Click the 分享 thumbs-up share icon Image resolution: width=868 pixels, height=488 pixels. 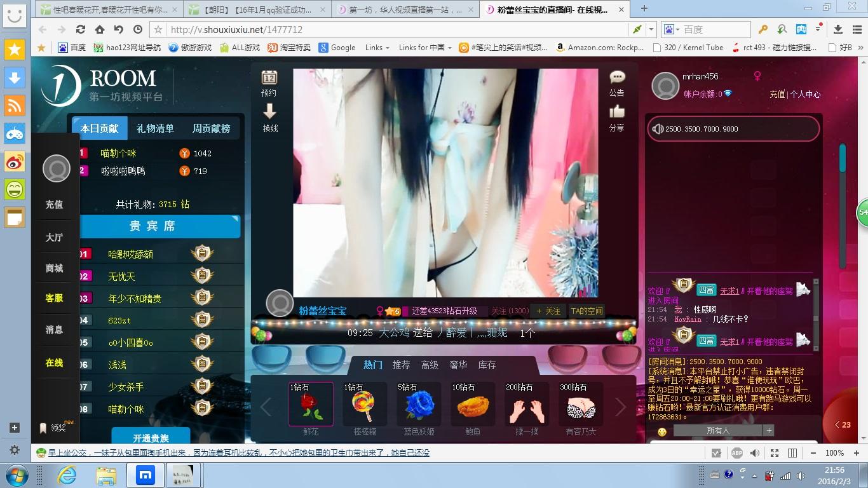click(x=617, y=112)
